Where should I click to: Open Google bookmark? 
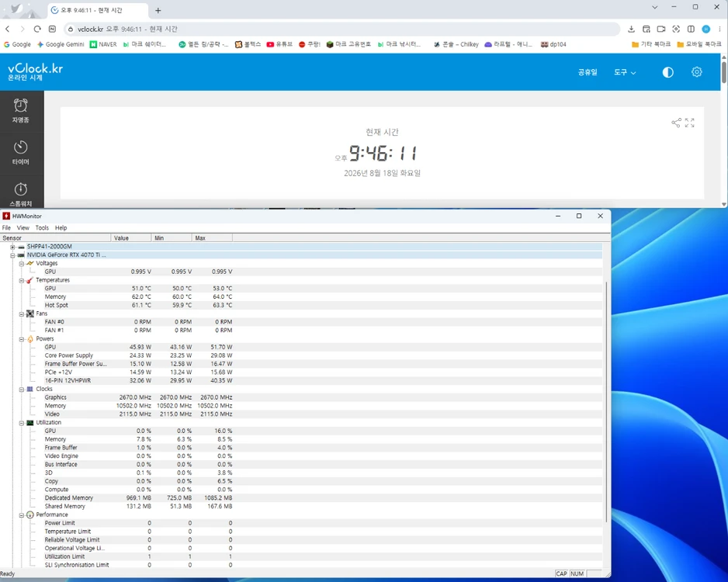coord(17,44)
